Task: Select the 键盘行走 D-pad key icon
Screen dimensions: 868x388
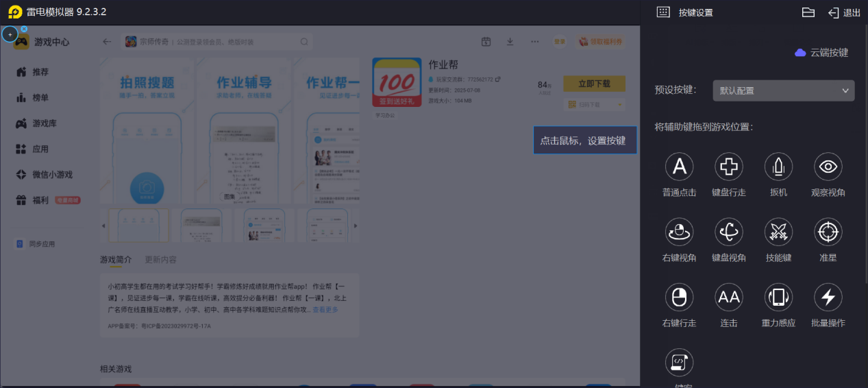Action: pos(729,167)
